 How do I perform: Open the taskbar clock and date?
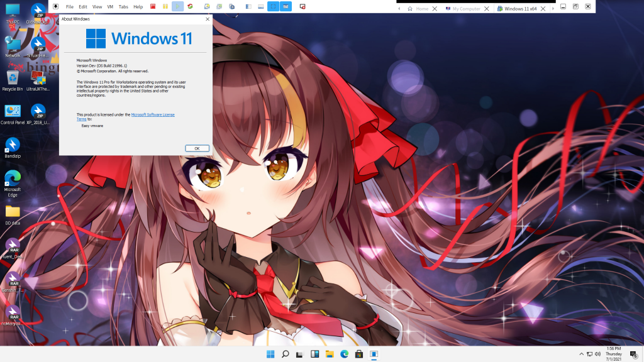click(614, 354)
